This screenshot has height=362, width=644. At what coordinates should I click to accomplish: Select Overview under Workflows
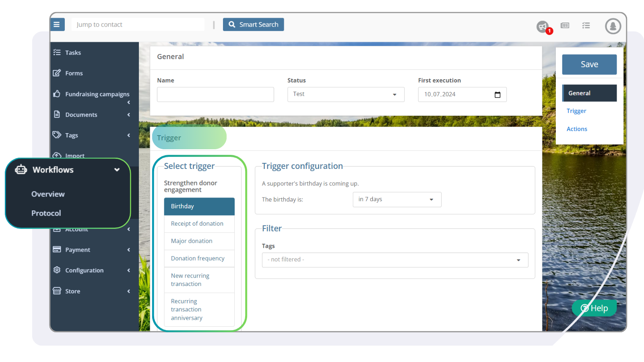[47, 194]
